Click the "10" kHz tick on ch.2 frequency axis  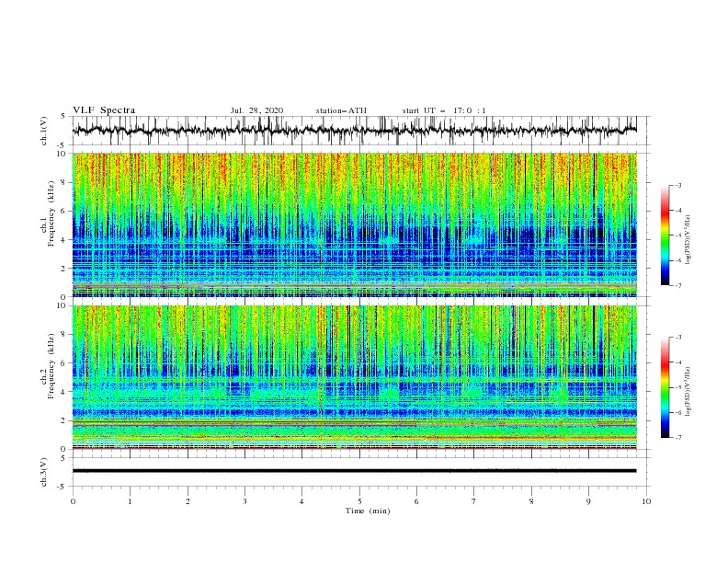point(63,305)
